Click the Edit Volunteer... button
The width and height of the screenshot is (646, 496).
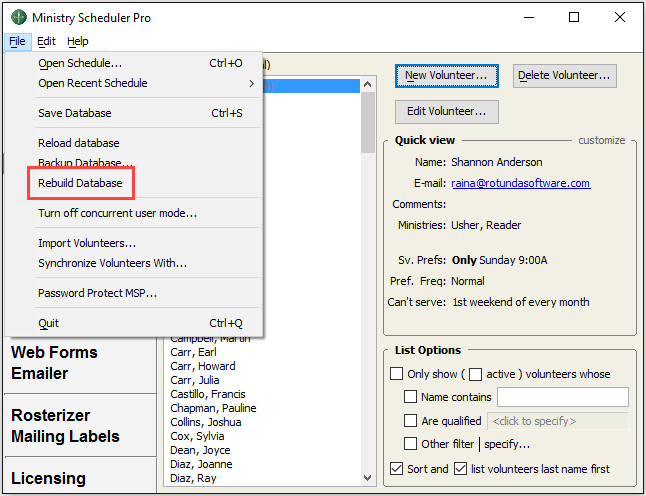pos(446,111)
